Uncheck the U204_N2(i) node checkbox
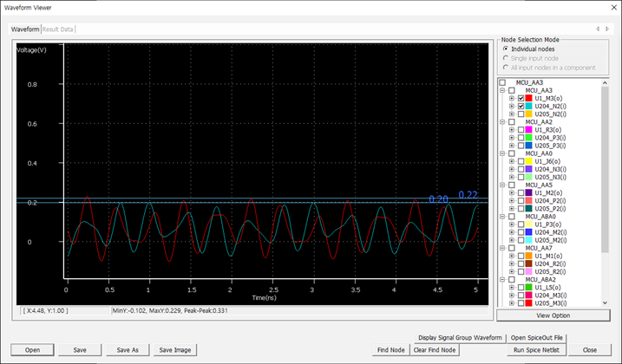 [521, 106]
